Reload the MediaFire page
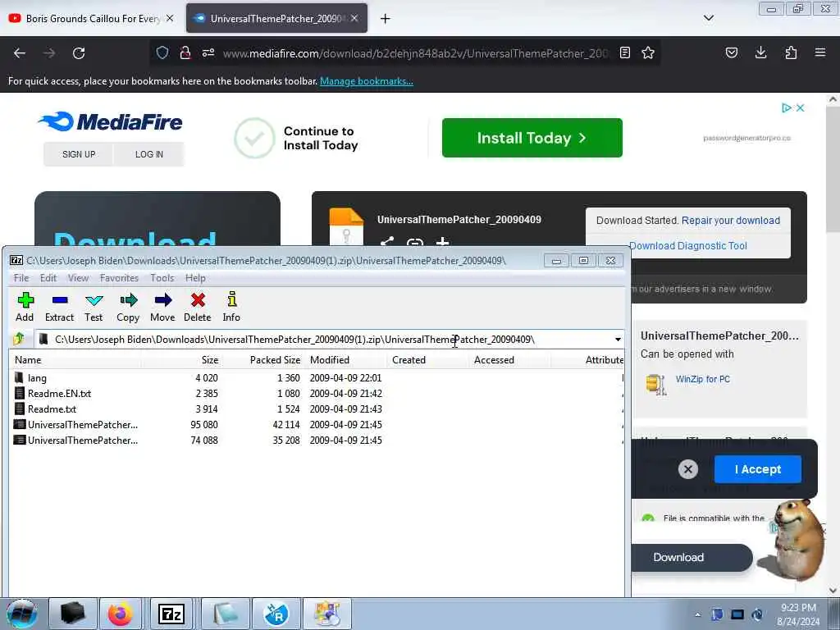This screenshot has height=630, width=840. coord(79,53)
